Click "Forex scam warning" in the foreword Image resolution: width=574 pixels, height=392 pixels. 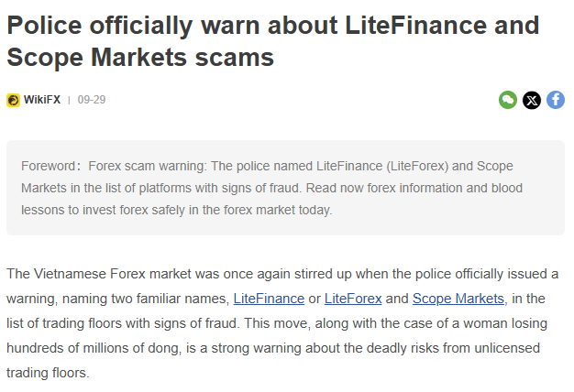149,166
